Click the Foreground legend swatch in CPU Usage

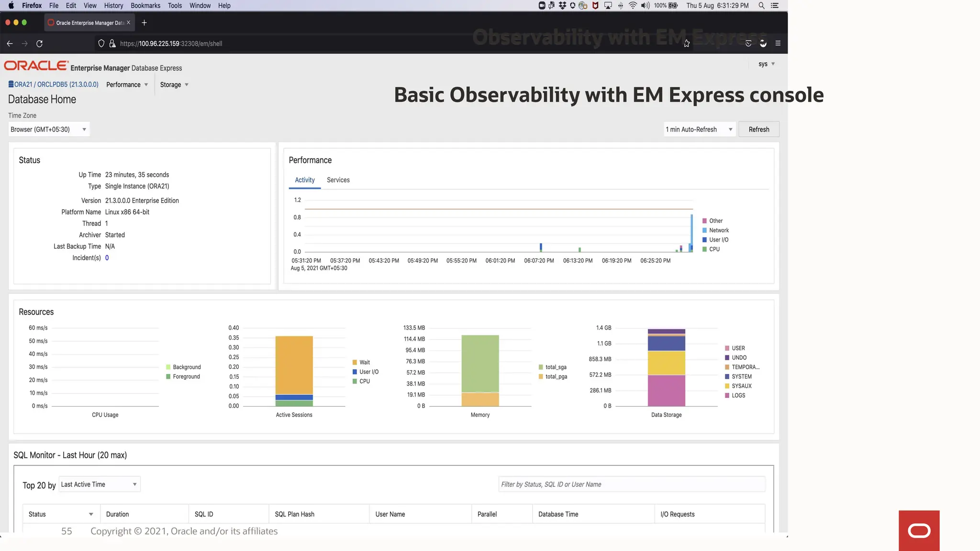tap(168, 377)
